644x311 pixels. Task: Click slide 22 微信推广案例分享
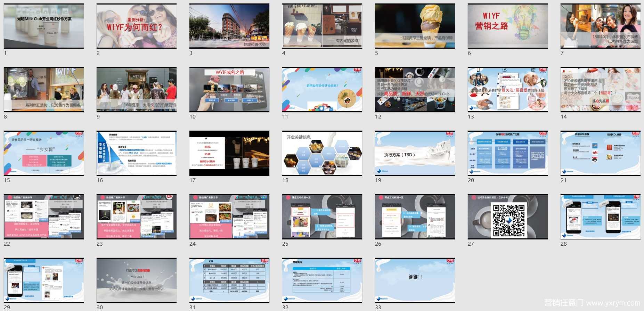tap(44, 217)
